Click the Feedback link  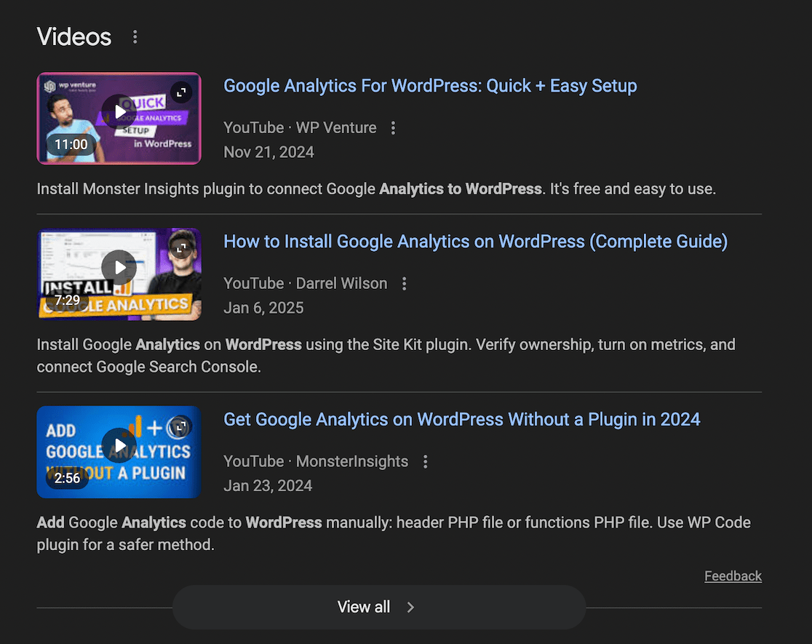[733, 576]
